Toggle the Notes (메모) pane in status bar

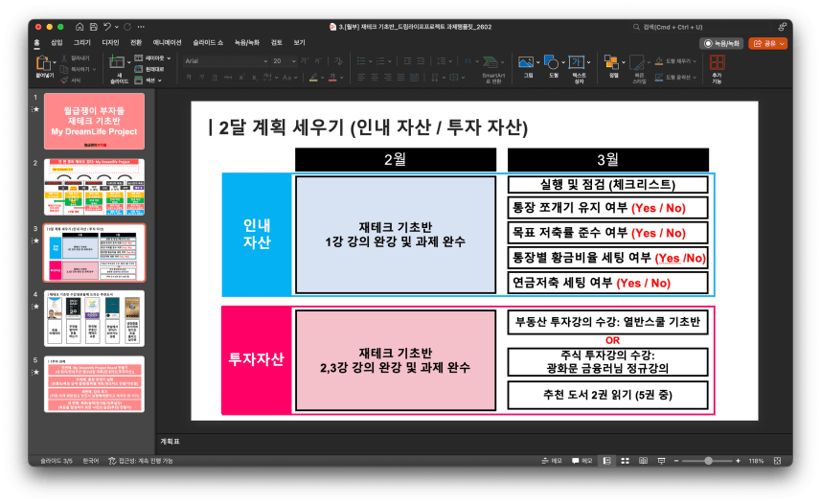pyautogui.click(x=550, y=461)
